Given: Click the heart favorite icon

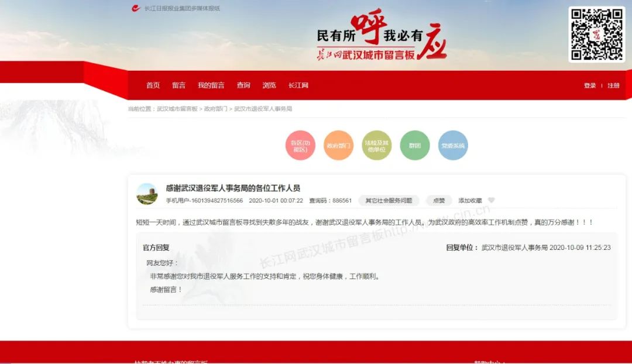Looking at the screenshot, I should coord(492,200).
